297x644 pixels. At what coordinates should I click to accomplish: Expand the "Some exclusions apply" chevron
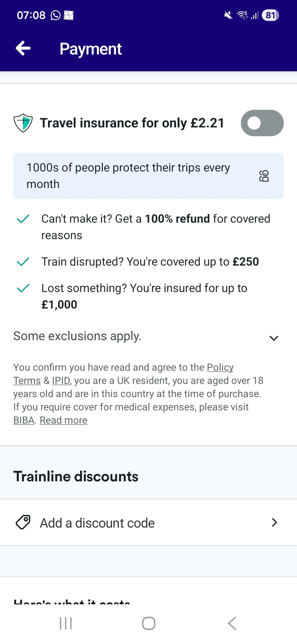click(274, 338)
